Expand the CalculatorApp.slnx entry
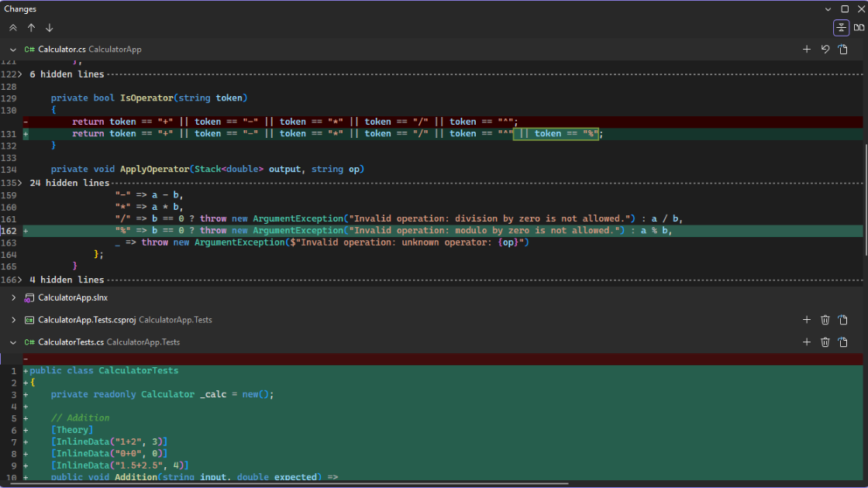The height and width of the screenshot is (488, 868). [12, 297]
